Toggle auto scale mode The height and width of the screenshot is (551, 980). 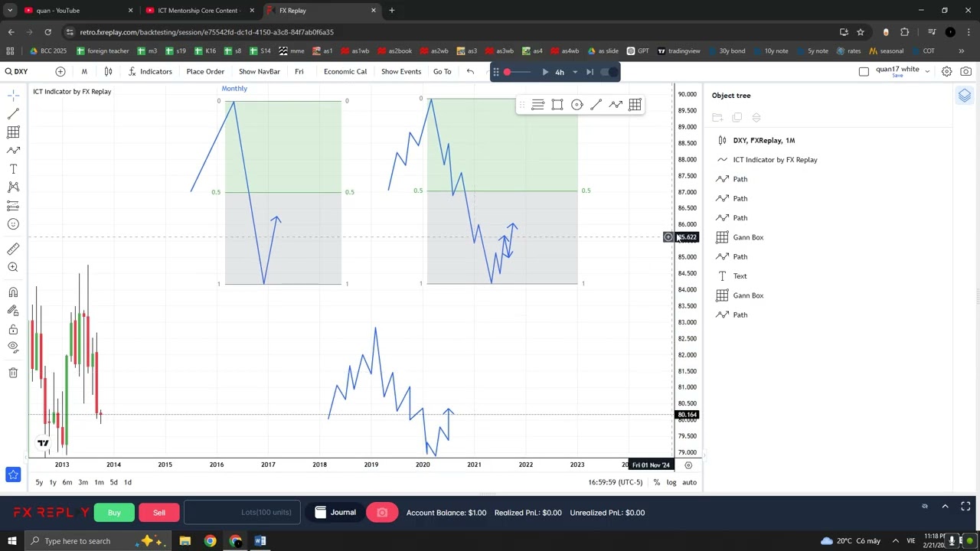click(689, 482)
